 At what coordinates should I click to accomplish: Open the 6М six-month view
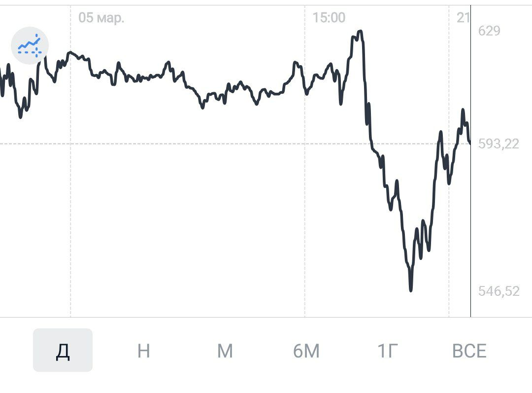pos(307,351)
